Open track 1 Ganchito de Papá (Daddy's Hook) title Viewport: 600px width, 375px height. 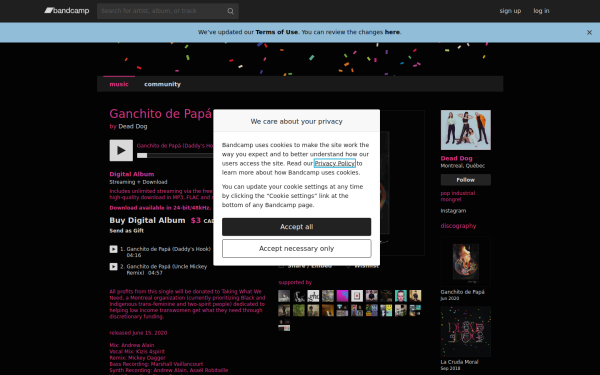pos(168,249)
